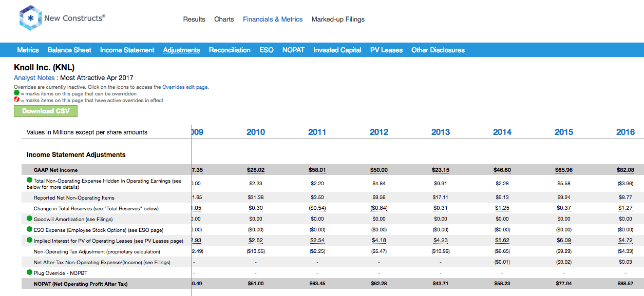Select the Adjustments section

182,50
